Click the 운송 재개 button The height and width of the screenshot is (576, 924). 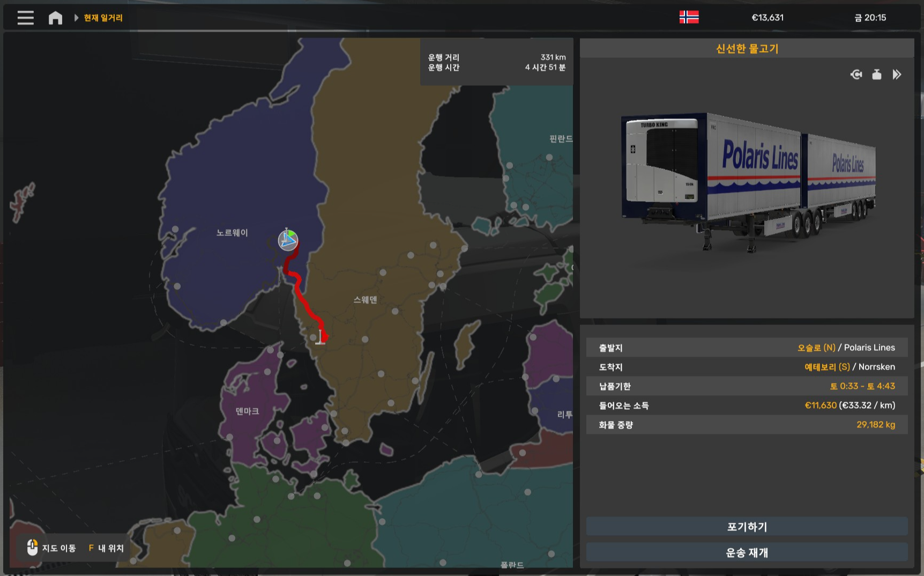[x=747, y=552]
